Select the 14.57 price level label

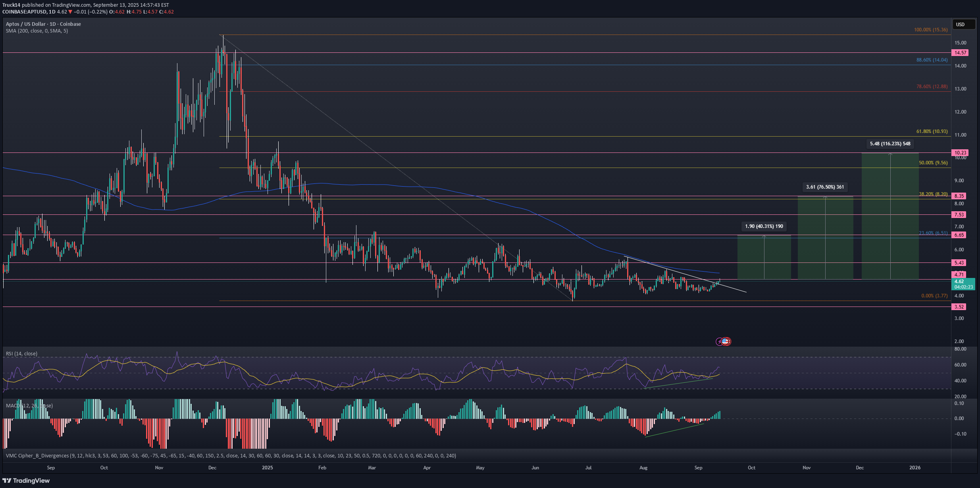click(x=960, y=53)
